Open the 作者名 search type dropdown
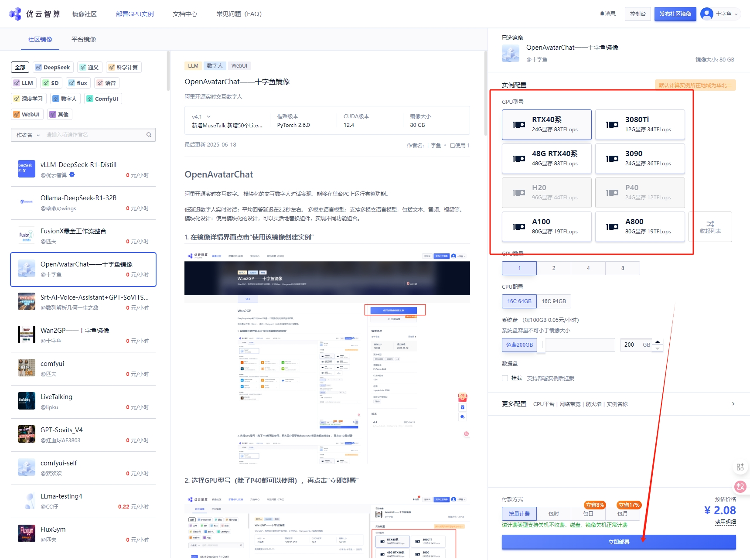This screenshot has height=560, width=750. [x=28, y=135]
